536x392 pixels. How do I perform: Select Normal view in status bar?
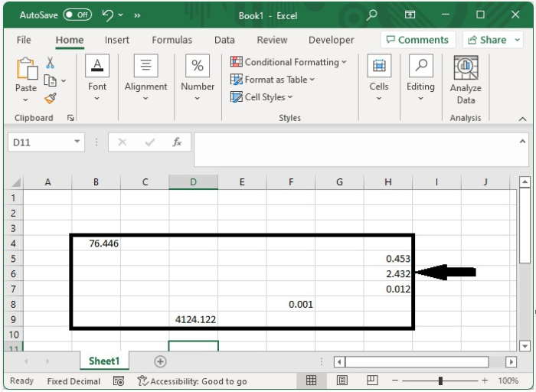(312, 381)
